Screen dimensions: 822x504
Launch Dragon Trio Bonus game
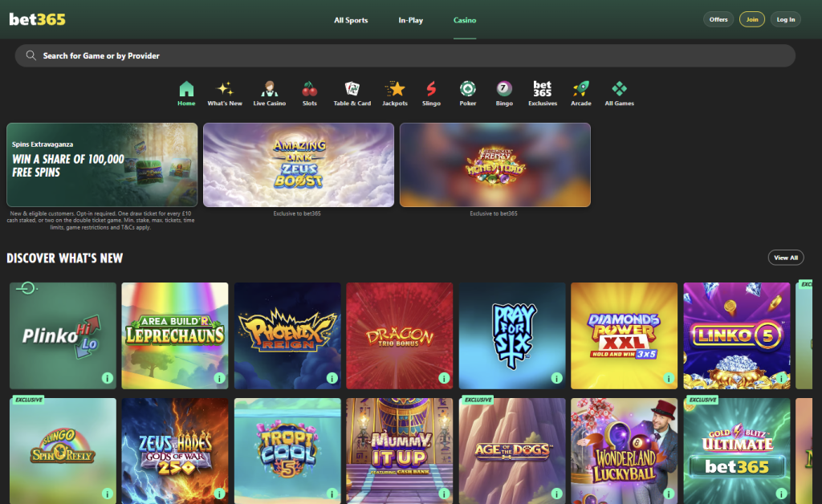tap(400, 335)
